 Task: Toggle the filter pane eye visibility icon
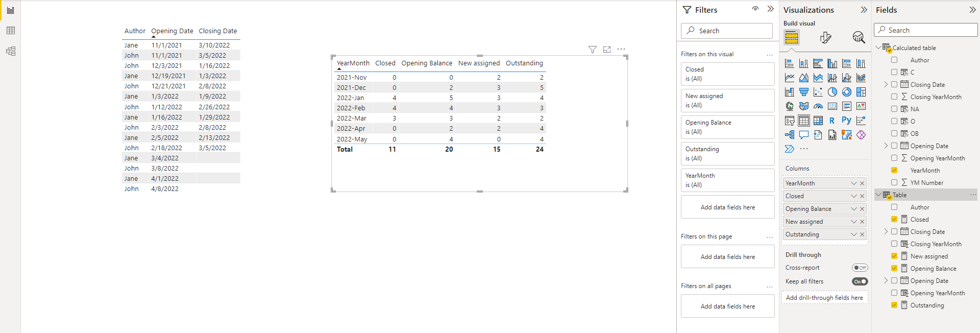[755, 9]
